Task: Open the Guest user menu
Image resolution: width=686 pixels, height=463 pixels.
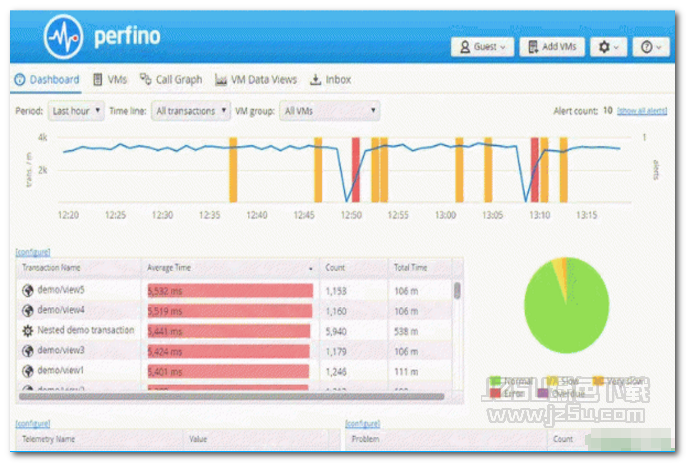Action: click(x=483, y=47)
